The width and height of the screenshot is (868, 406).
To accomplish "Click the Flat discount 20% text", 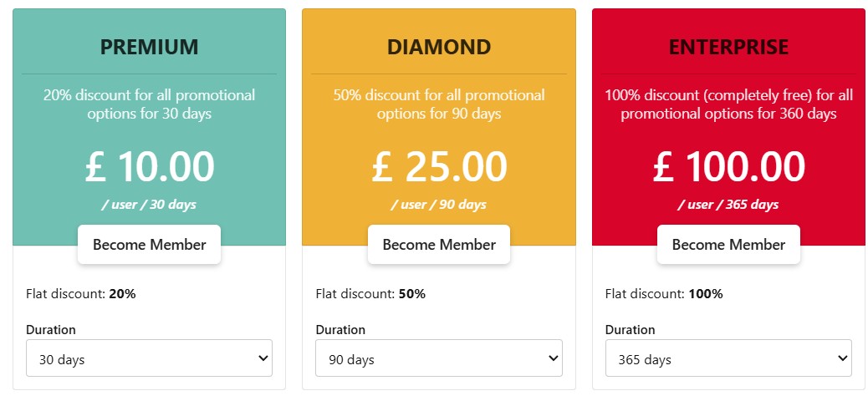I will click(81, 294).
